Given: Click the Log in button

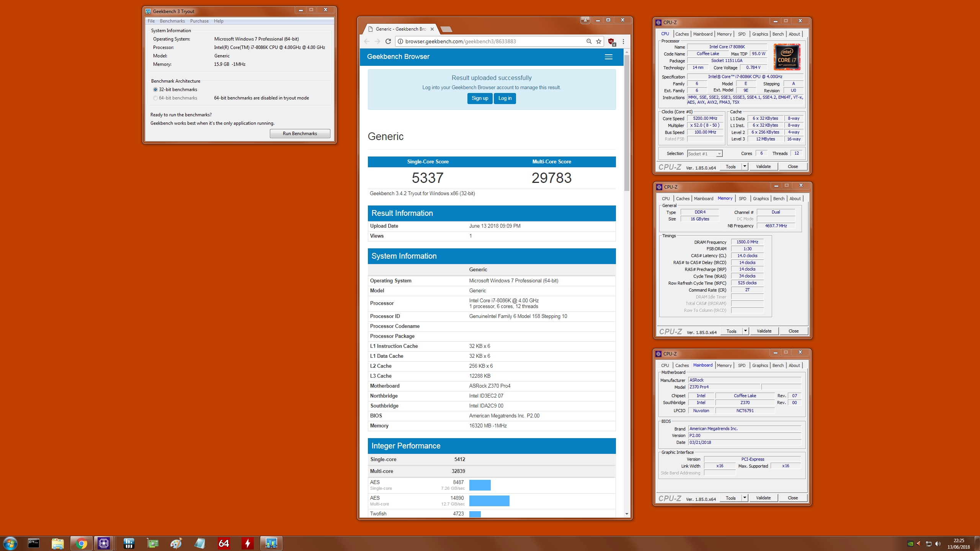Looking at the screenshot, I should (x=505, y=98).
